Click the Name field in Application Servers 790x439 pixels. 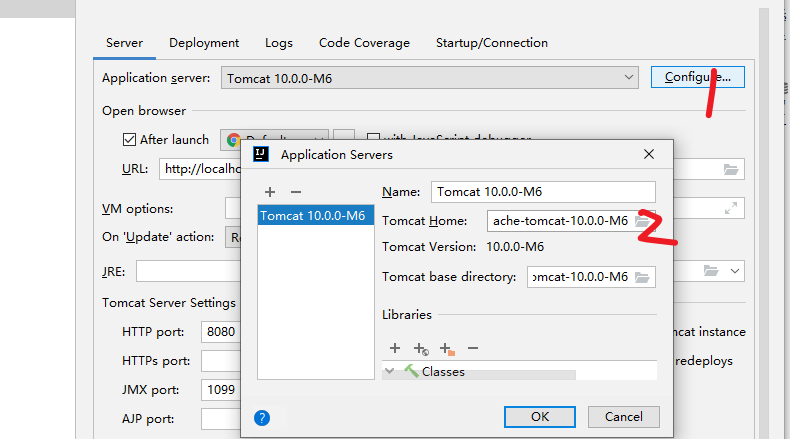pos(543,192)
